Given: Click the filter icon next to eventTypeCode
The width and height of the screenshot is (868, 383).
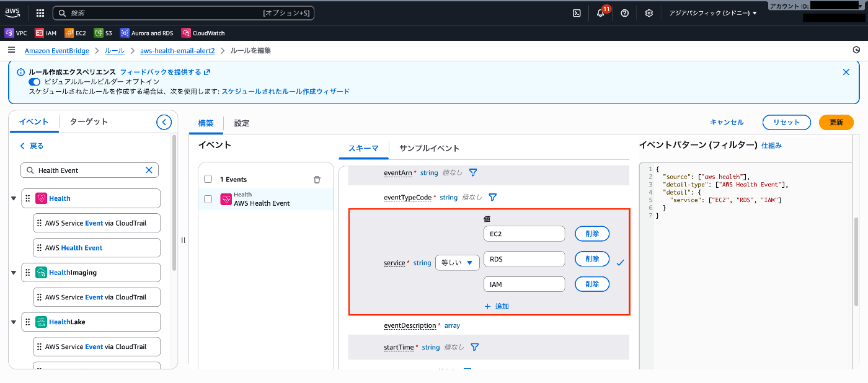Looking at the screenshot, I should click(493, 197).
